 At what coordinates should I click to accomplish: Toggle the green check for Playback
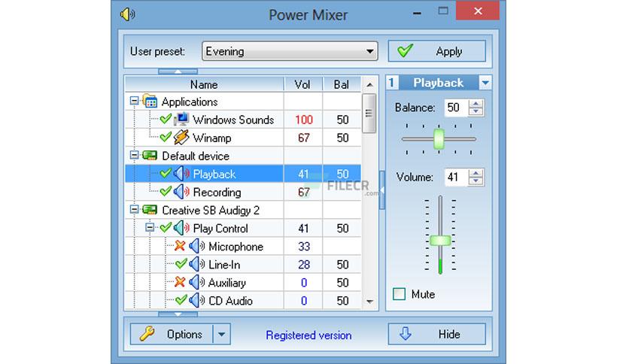[x=166, y=173]
